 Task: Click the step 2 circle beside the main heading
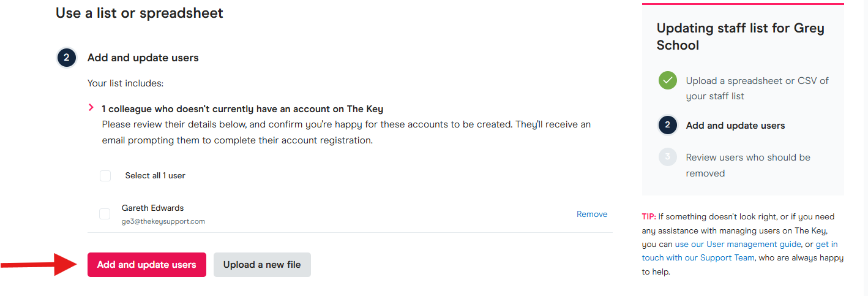(x=66, y=58)
